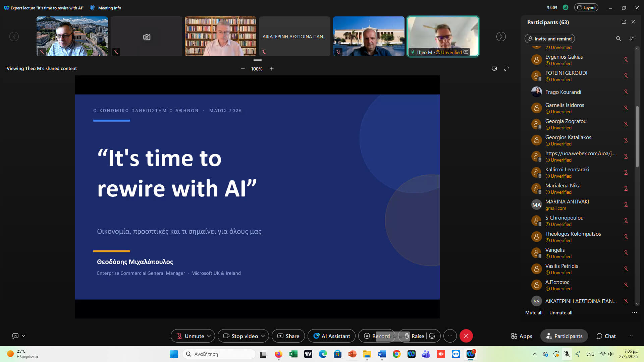Screen dimensions: 644x362
Task: Open Chrome from the taskbar
Action: 396,354
